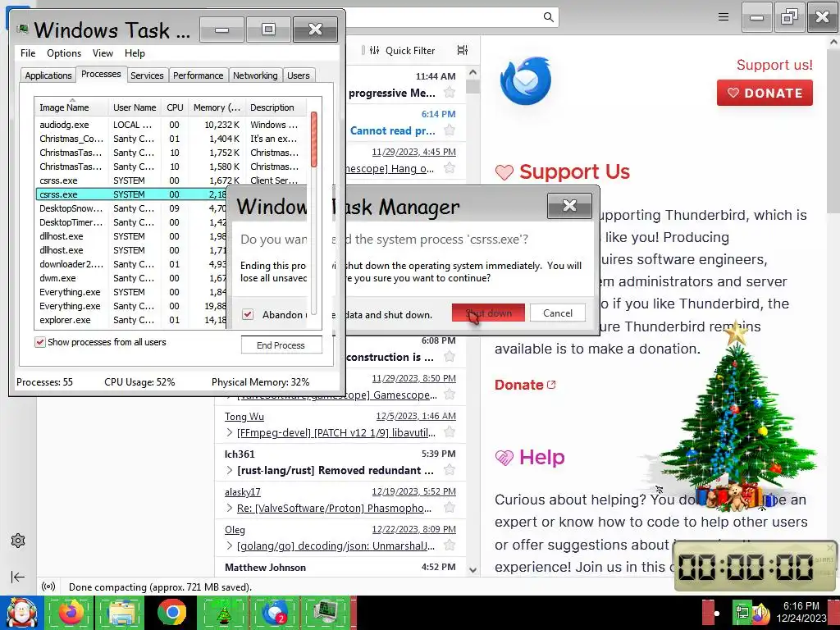This screenshot has width=840, height=630.
Task: Open message from Tong Wu
Action: (340, 424)
